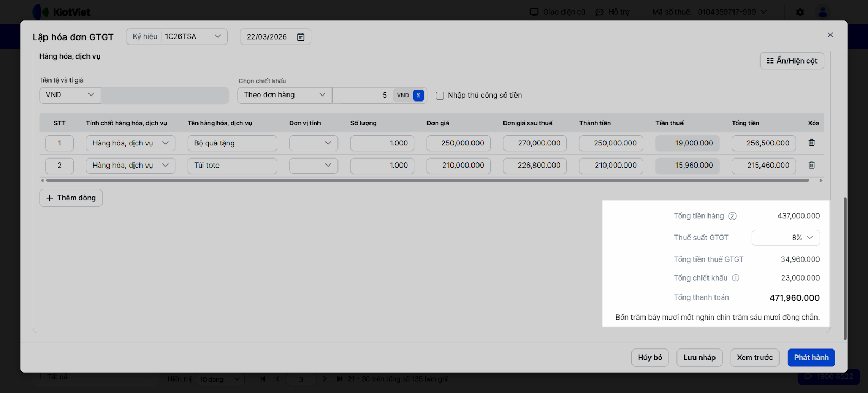Click the right arrow of the table's horizontal scrollbar

click(x=821, y=180)
